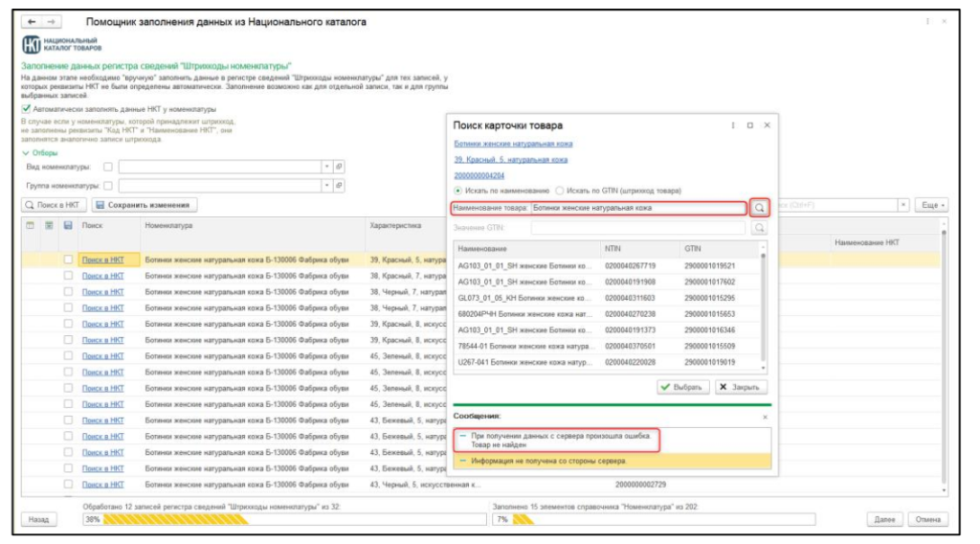Expand the Еще menu button

931,205
